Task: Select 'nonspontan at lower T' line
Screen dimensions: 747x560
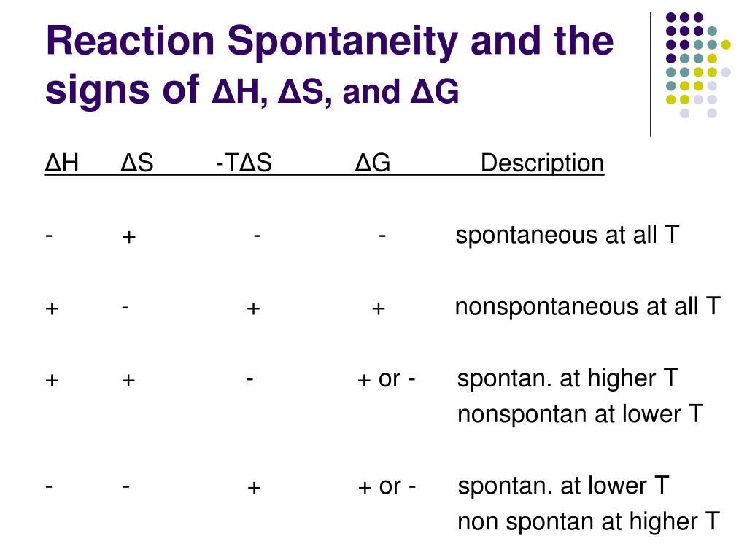Action: pos(580,414)
